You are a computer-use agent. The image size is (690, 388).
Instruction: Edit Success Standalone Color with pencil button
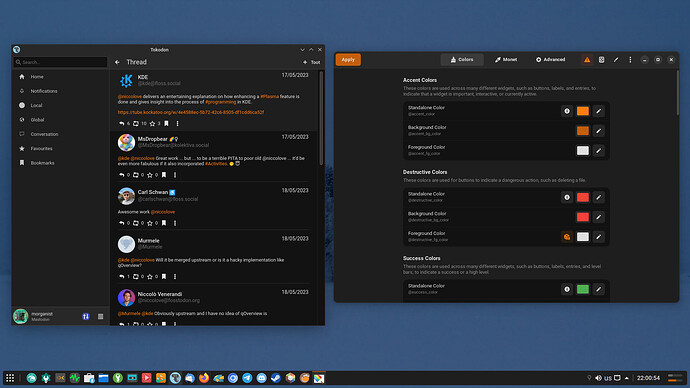598,289
